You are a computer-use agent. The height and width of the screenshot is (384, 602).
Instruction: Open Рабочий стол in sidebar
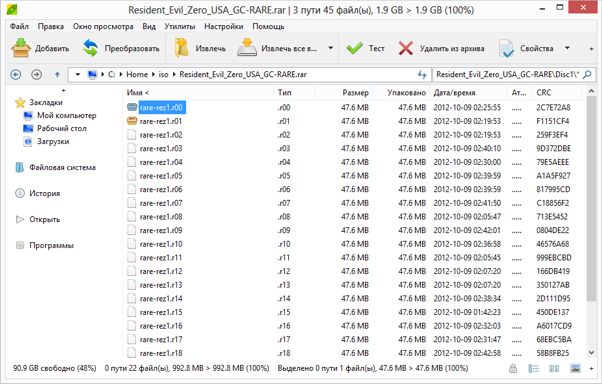tap(55, 128)
